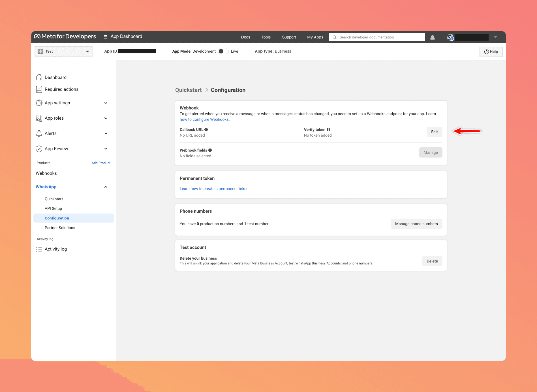Click the App settings gear icon

pyautogui.click(x=39, y=103)
